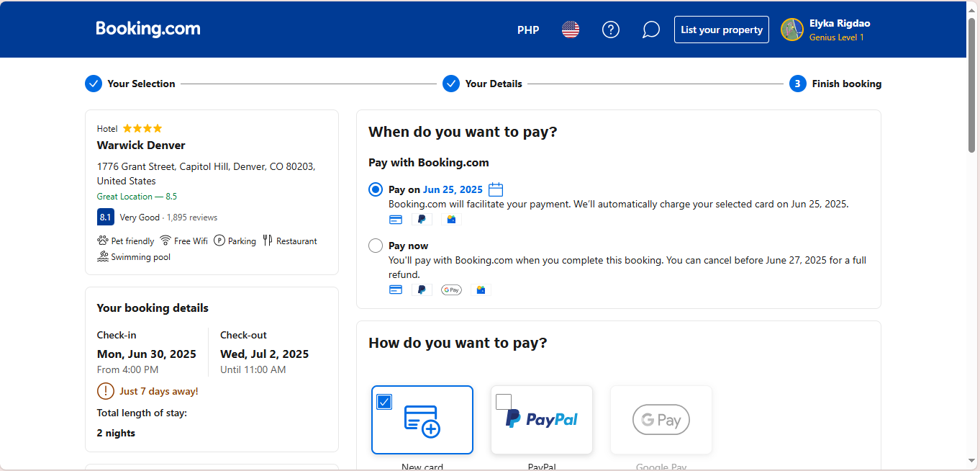The height and width of the screenshot is (471, 980).
Task: Click the Wed, Jul 2, 2025 check-out date
Action: coord(264,354)
